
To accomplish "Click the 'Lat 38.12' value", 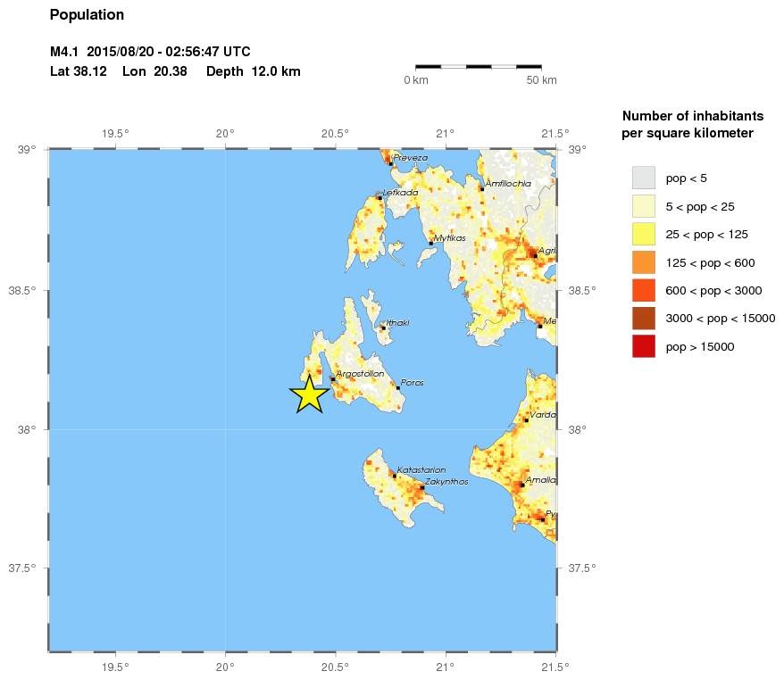I will pos(79,71).
